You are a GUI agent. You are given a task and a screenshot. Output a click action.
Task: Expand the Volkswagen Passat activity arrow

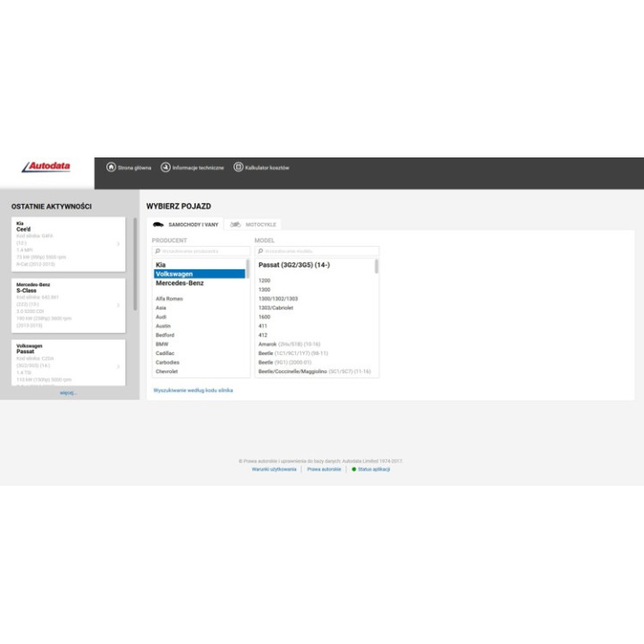pyautogui.click(x=118, y=367)
